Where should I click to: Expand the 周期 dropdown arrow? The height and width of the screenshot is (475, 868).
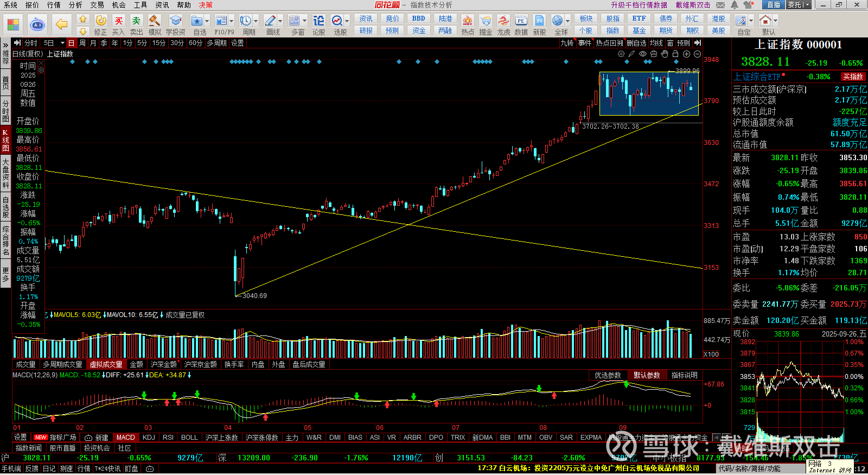[x=256, y=21]
